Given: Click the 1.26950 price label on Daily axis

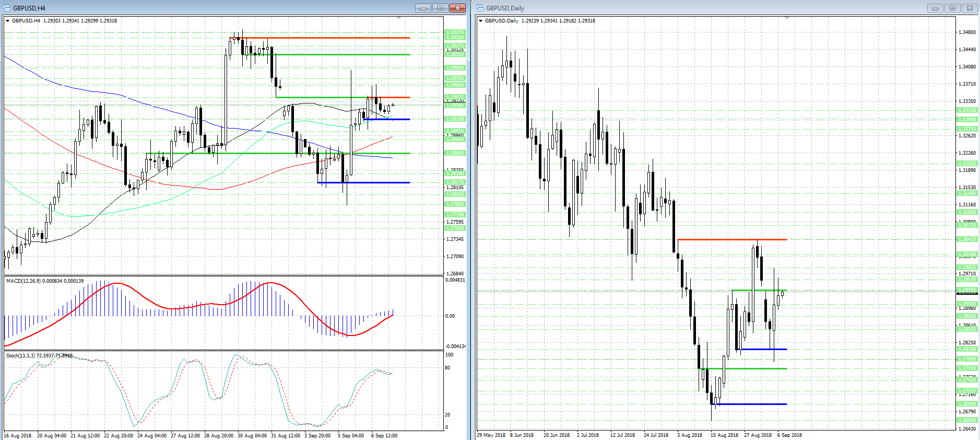Looking at the screenshot, I should [967, 404].
